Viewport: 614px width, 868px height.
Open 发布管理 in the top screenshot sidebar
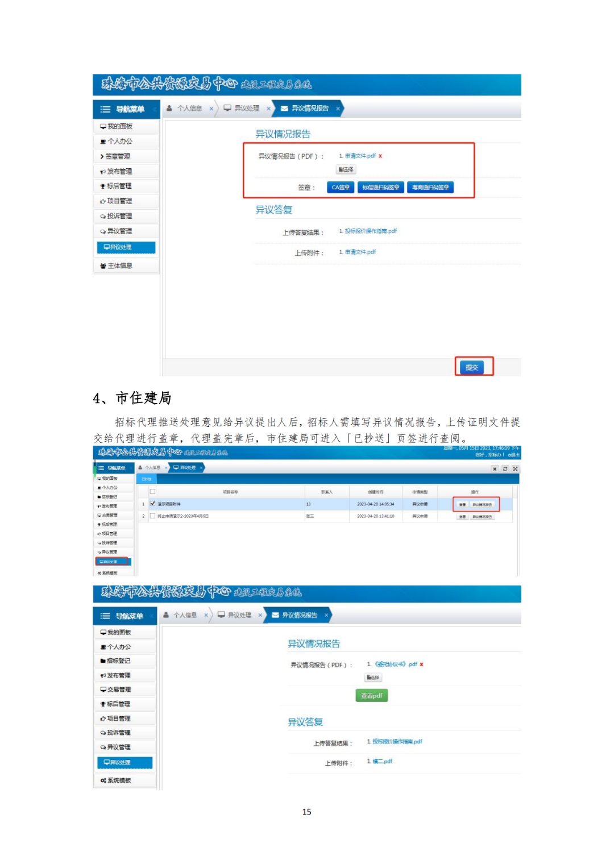[126, 171]
